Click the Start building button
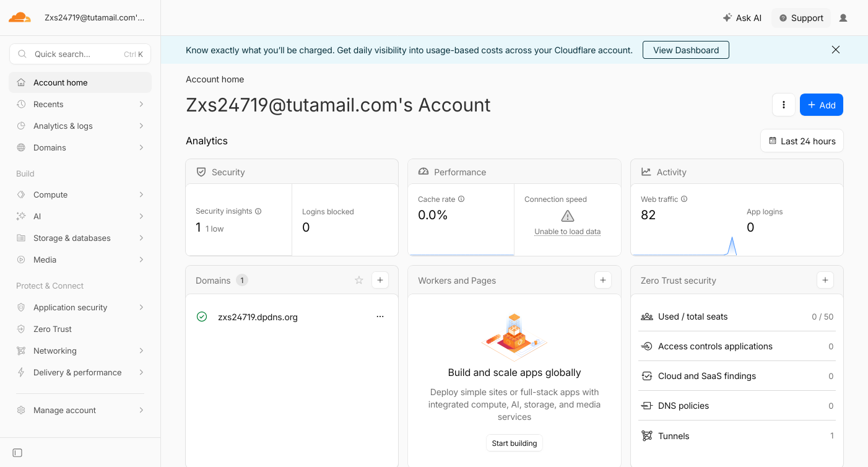 coord(514,443)
